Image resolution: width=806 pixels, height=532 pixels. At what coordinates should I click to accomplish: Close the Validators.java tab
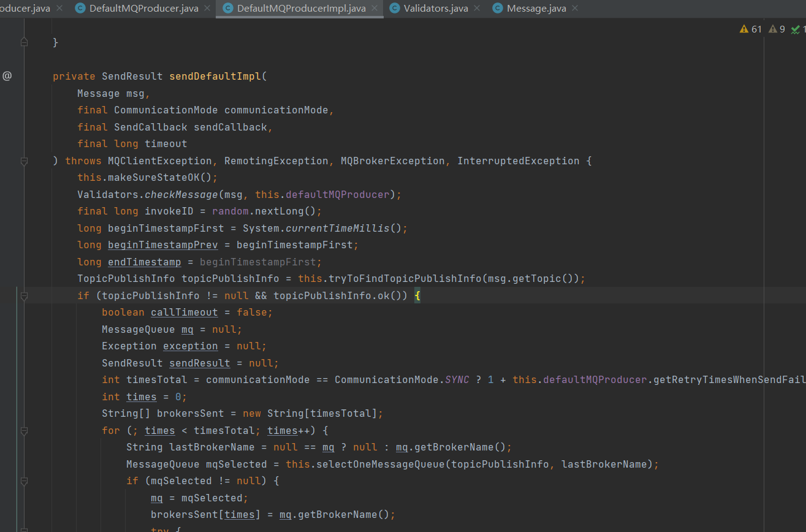(476, 9)
